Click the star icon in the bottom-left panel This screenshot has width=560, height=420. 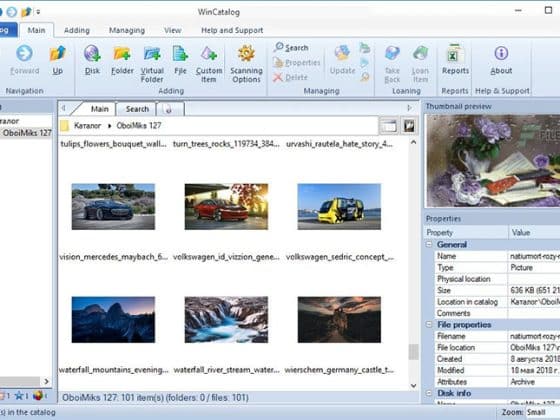point(19,396)
